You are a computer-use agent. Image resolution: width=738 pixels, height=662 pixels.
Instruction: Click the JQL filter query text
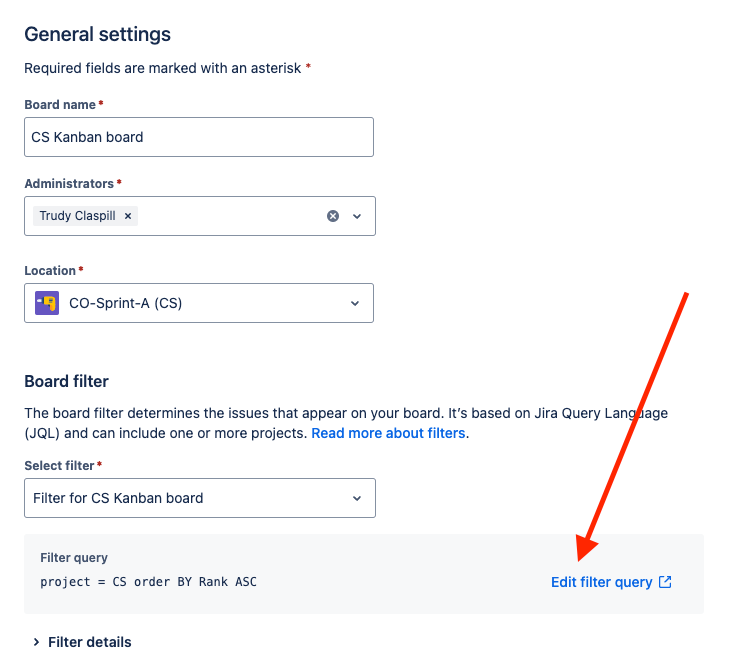click(x=148, y=582)
